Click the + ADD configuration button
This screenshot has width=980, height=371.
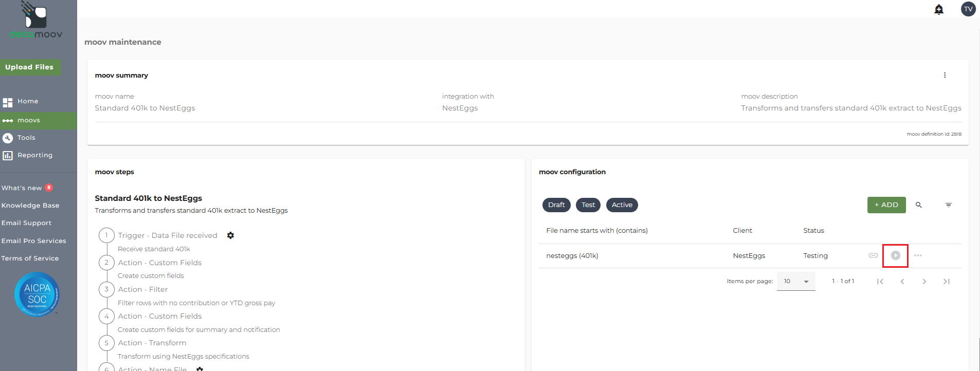886,205
